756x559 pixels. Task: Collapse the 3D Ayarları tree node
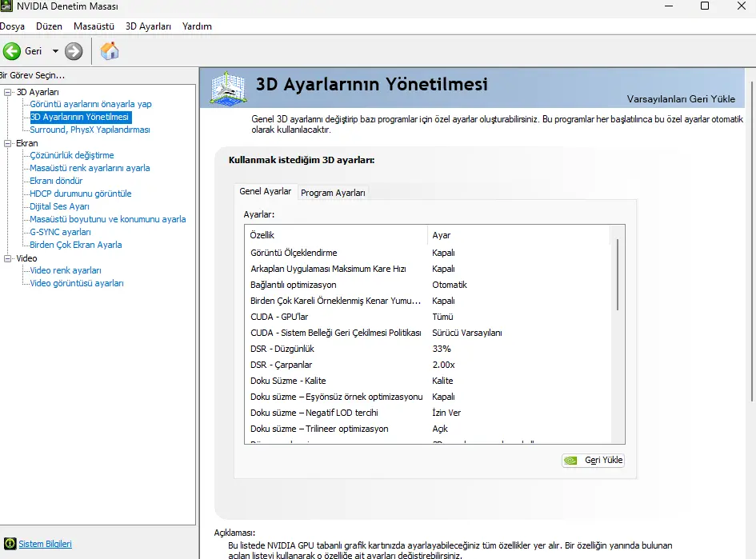7,91
